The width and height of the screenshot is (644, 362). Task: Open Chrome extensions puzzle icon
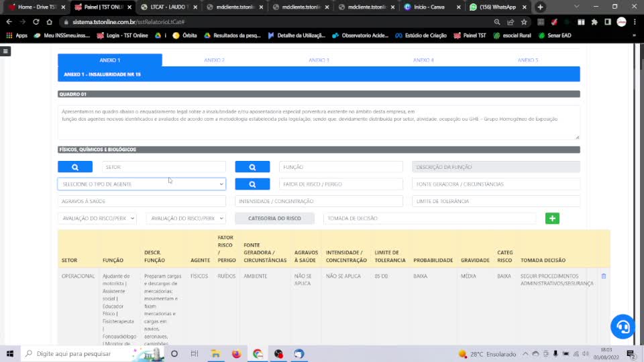click(x=594, y=22)
